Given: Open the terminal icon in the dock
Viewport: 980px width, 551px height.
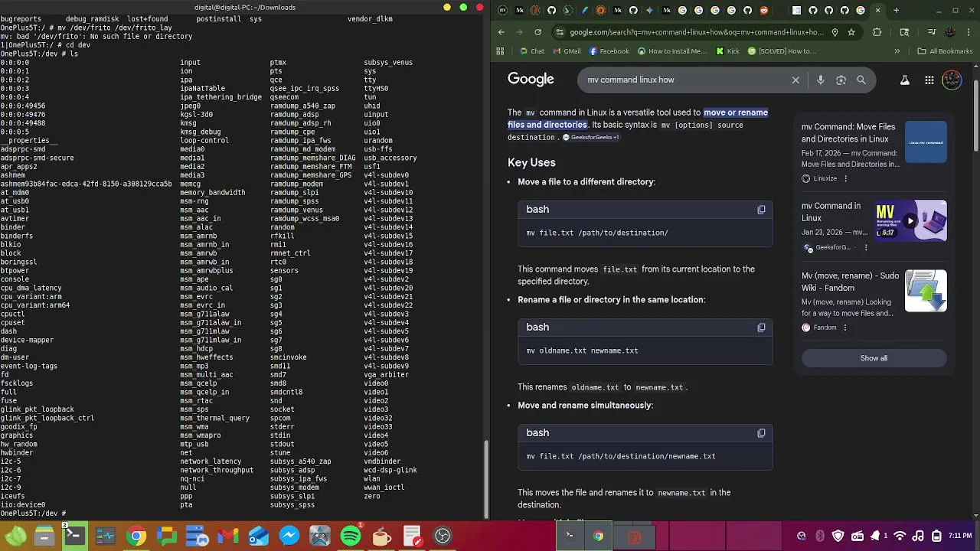Looking at the screenshot, I should pos(74,536).
